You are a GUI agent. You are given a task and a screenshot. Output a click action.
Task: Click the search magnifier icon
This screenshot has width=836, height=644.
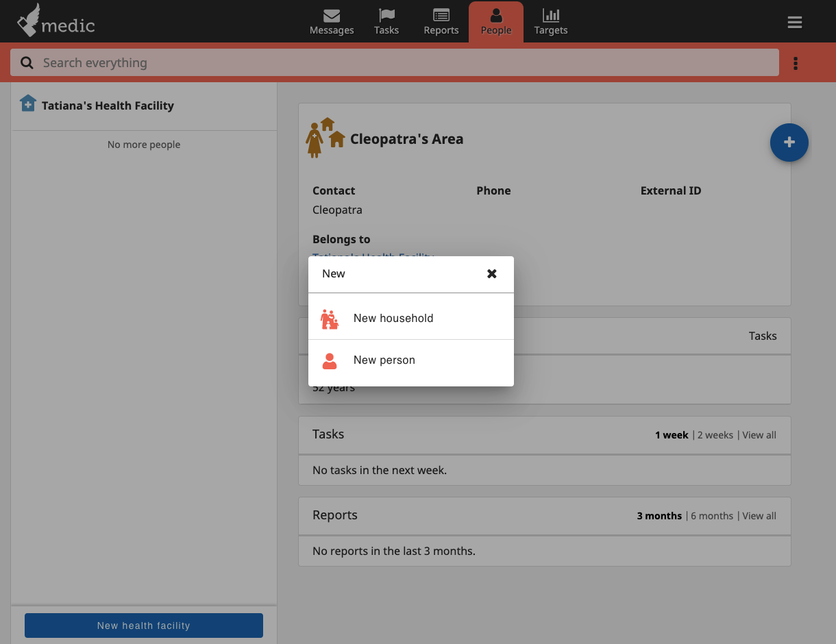tap(26, 62)
